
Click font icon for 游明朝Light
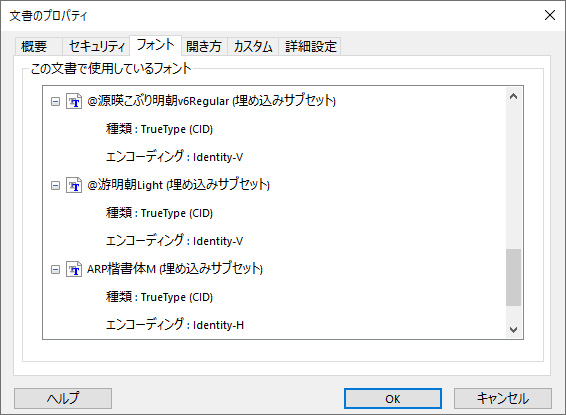(x=74, y=185)
